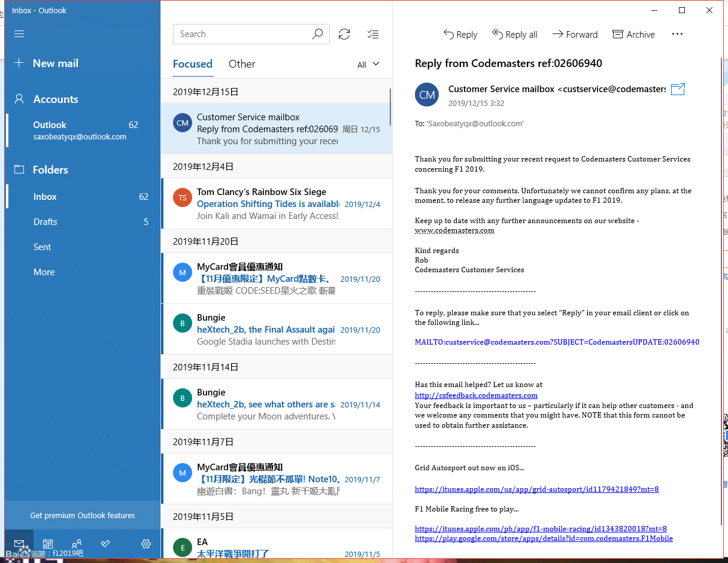
Task: Open the hamburger navigation menu
Action: coord(19,34)
